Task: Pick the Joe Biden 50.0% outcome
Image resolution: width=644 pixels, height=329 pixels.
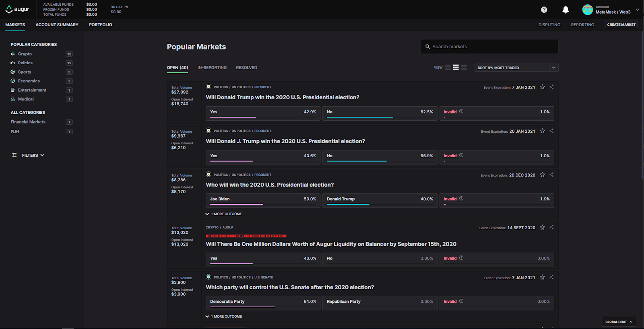Action: point(263,200)
